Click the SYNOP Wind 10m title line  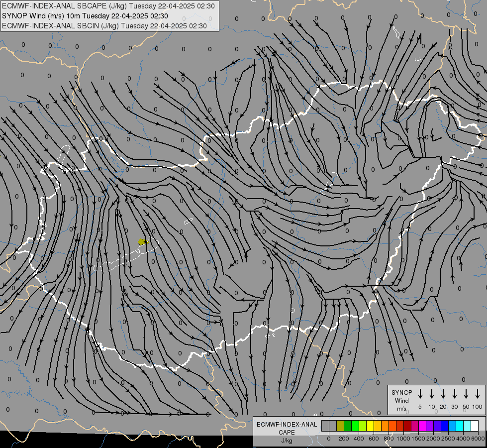click(x=85, y=16)
